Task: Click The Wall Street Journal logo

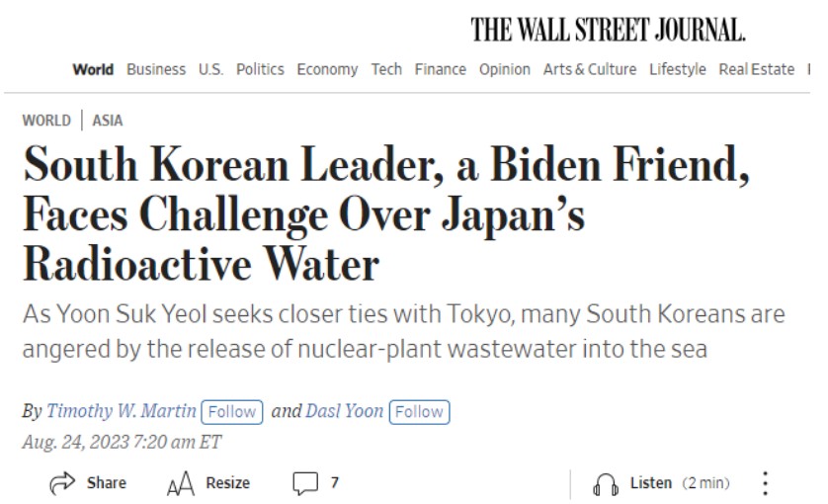Action: [x=608, y=31]
